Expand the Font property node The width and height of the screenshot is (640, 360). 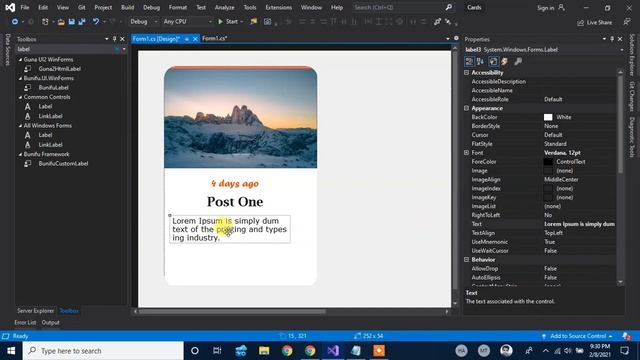pos(467,153)
